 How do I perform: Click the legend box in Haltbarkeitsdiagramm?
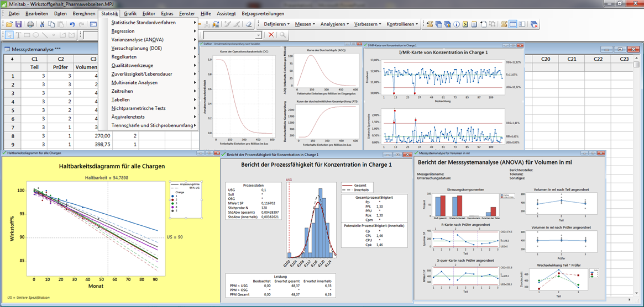click(185, 199)
